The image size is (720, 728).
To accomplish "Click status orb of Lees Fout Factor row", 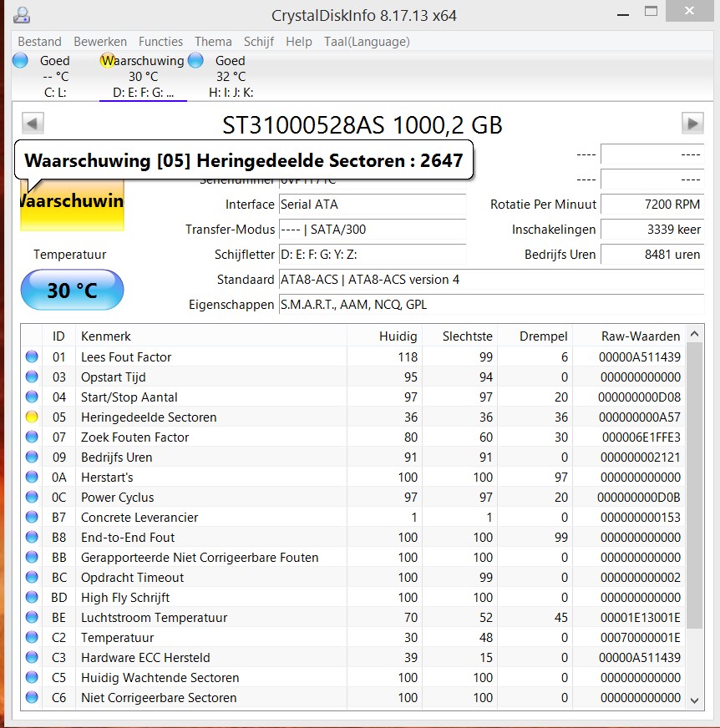I will (x=32, y=356).
